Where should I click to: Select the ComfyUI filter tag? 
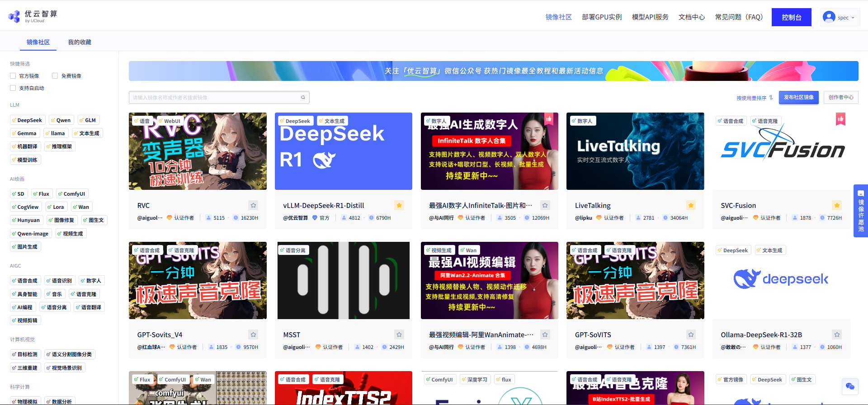point(72,194)
